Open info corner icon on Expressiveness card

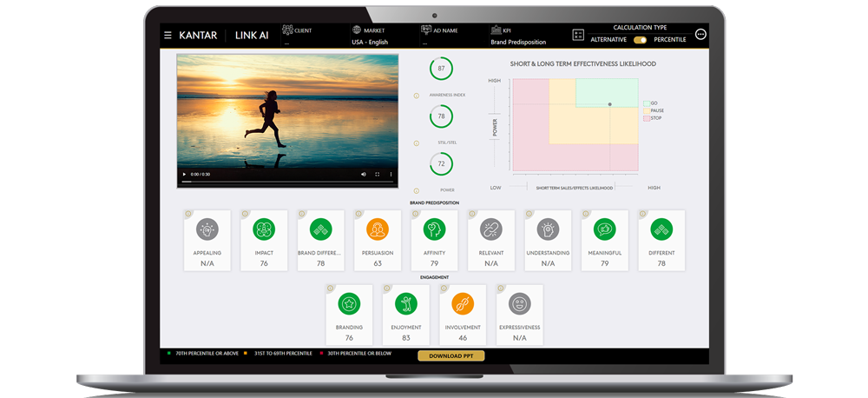501,289
